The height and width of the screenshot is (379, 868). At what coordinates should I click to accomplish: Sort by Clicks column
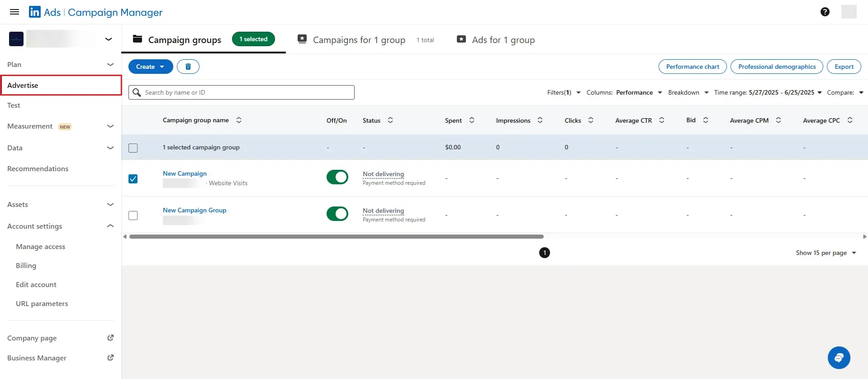[x=591, y=120]
